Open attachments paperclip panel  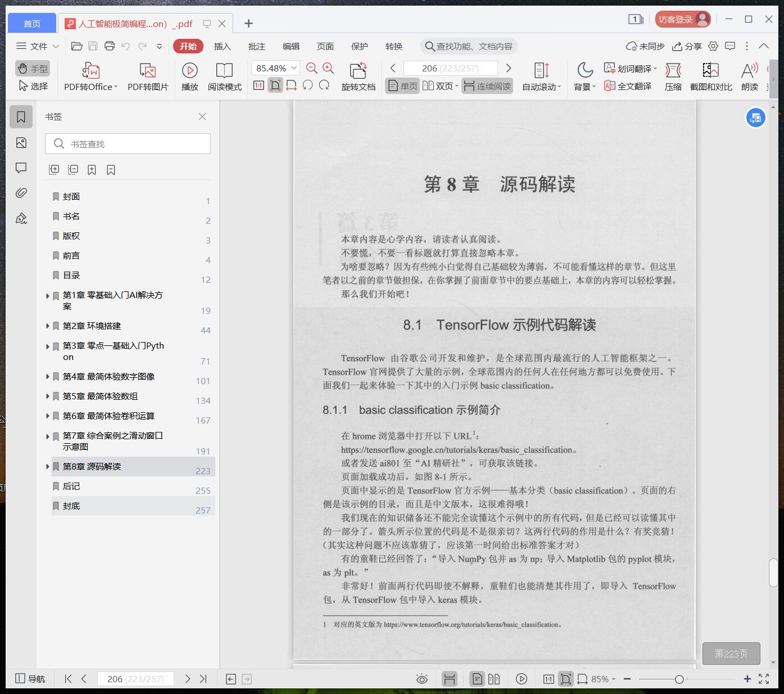coord(21,193)
